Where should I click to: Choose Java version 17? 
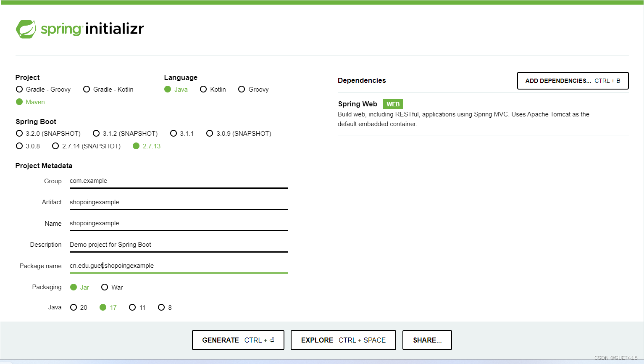tap(108, 308)
